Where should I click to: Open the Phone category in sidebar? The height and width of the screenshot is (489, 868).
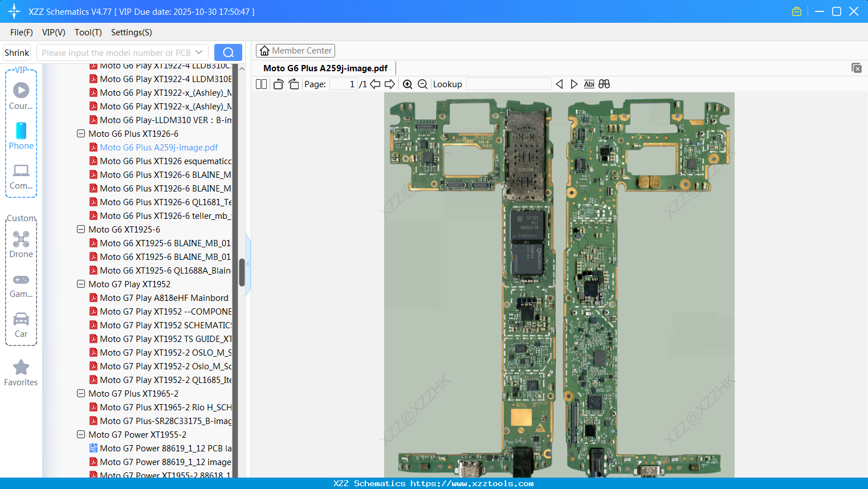pyautogui.click(x=21, y=136)
